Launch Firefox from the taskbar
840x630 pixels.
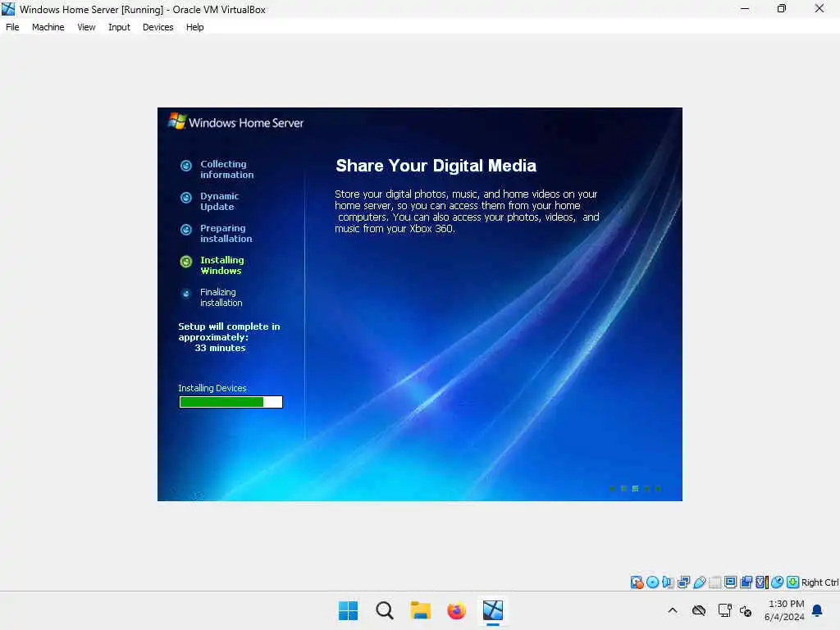click(x=456, y=610)
